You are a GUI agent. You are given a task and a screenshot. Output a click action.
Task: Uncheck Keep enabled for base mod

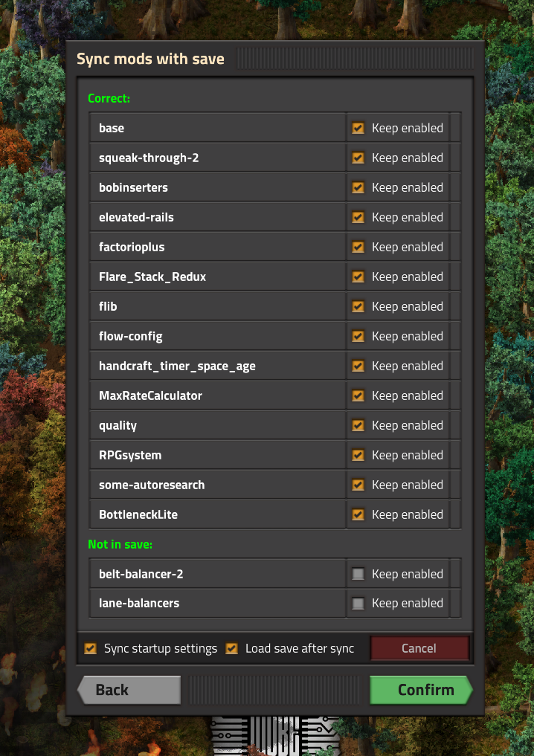358,128
